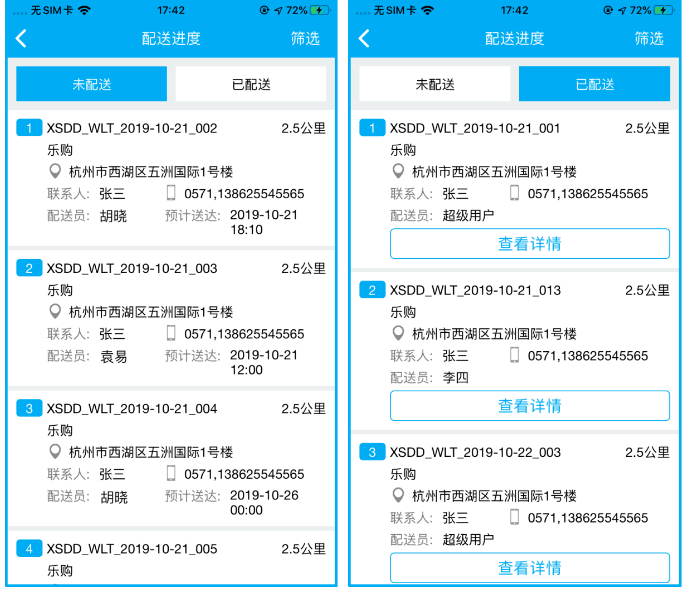Viewport: 689px width, 594px height.
Task: Tap address text of order _003
Action: pos(151,312)
